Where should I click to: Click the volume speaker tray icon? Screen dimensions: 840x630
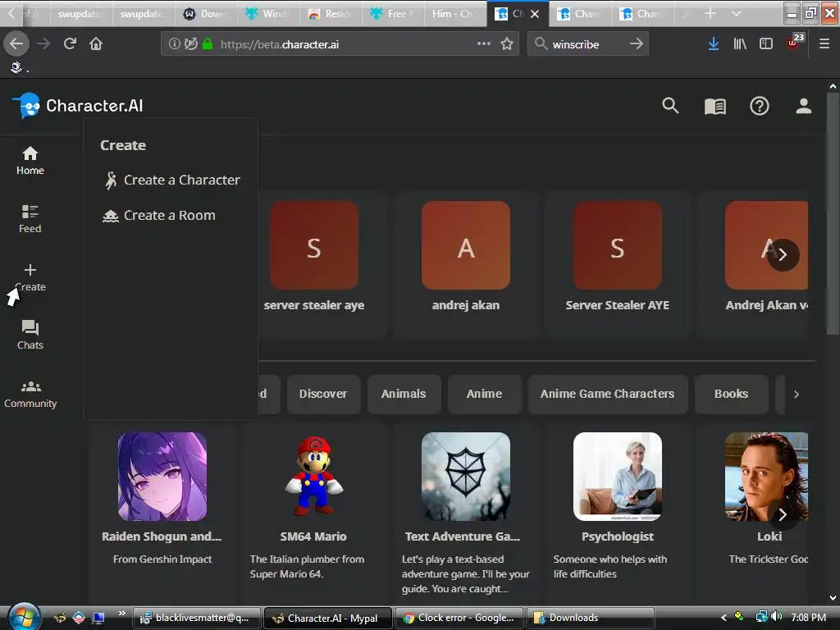pyautogui.click(x=776, y=617)
